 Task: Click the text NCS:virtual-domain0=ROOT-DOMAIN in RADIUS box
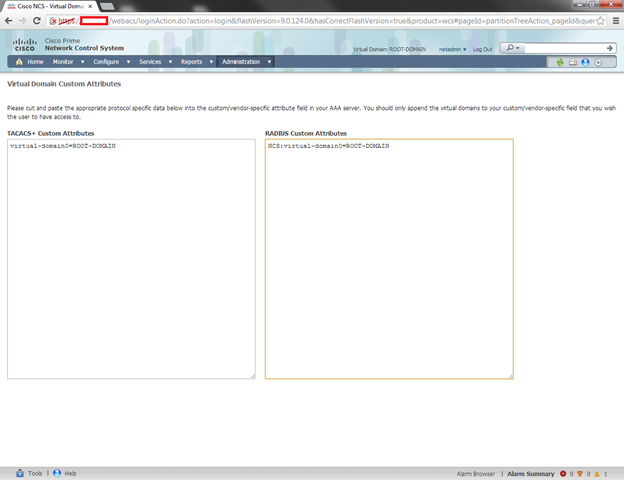coord(329,146)
